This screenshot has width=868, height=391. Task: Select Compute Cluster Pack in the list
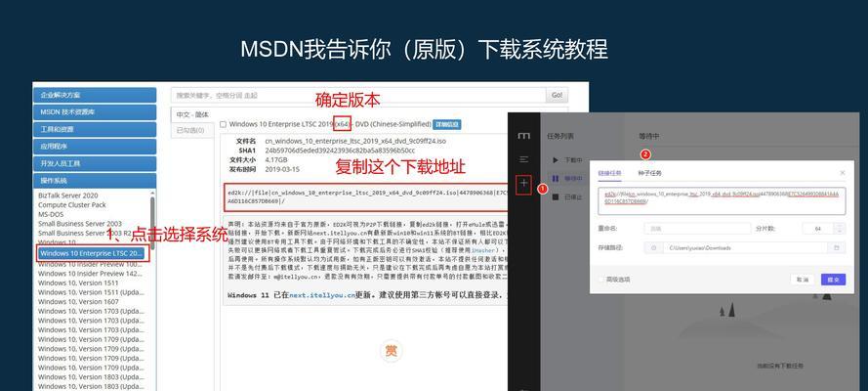(x=72, y=205)
